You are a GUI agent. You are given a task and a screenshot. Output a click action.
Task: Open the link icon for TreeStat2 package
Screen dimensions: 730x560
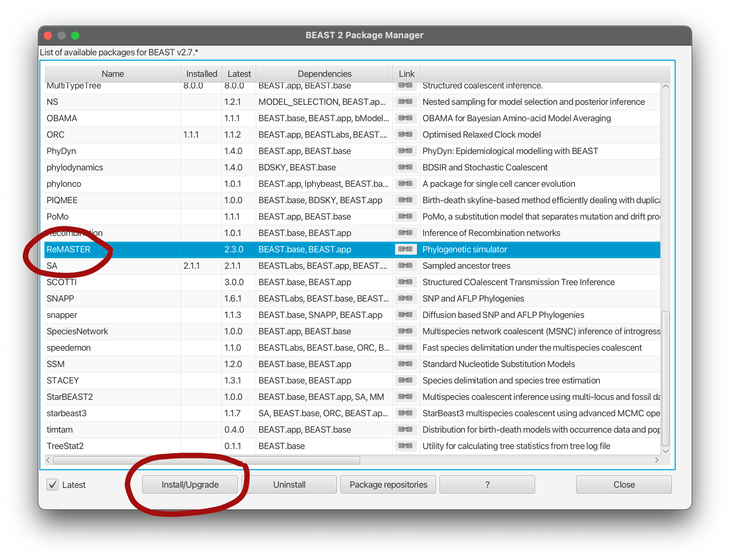click(x=405, y=446)
